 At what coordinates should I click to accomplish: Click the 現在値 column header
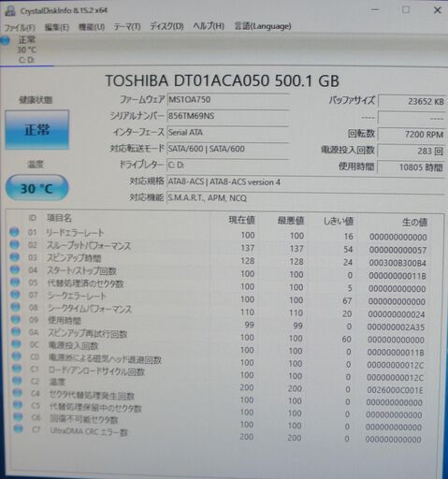point(241,220)
